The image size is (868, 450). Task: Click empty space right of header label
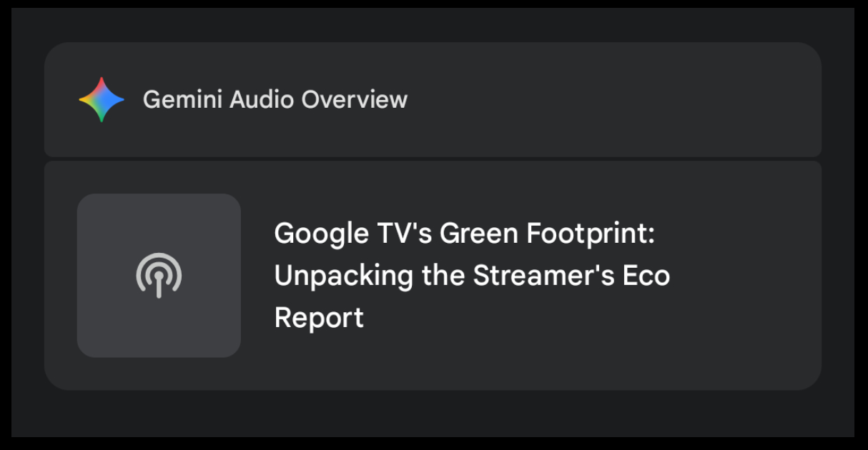tap(608, 100)
